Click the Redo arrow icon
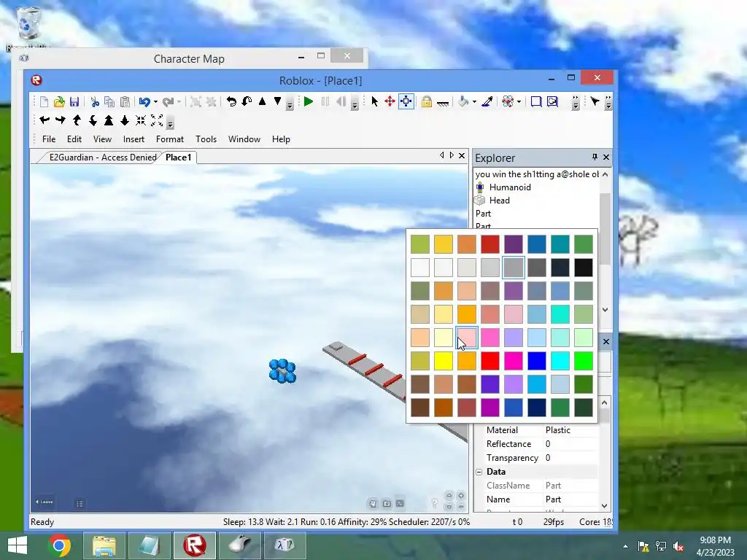 (168, 101)
